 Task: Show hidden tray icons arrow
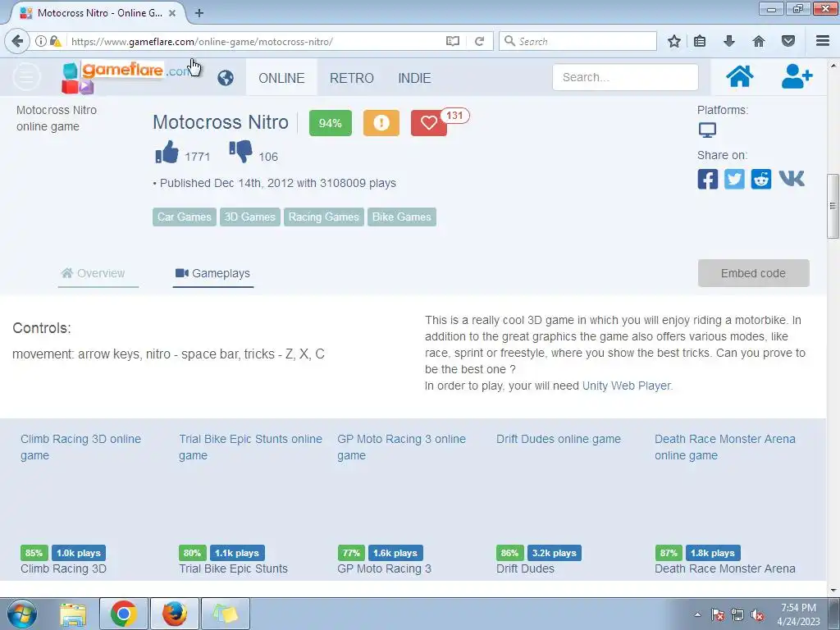click(697, 614)
